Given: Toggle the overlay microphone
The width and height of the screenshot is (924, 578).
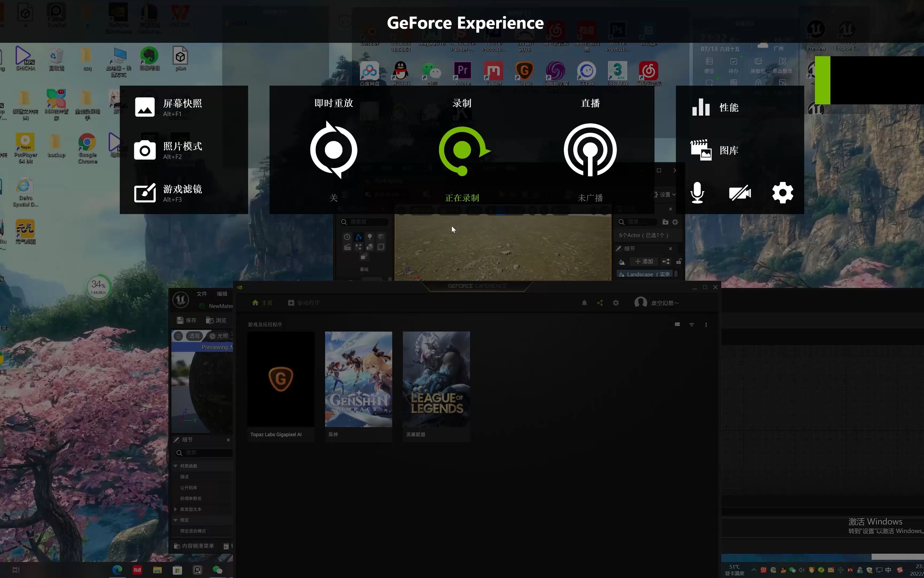Looking at the screenshot, I should tap(697, 193).
